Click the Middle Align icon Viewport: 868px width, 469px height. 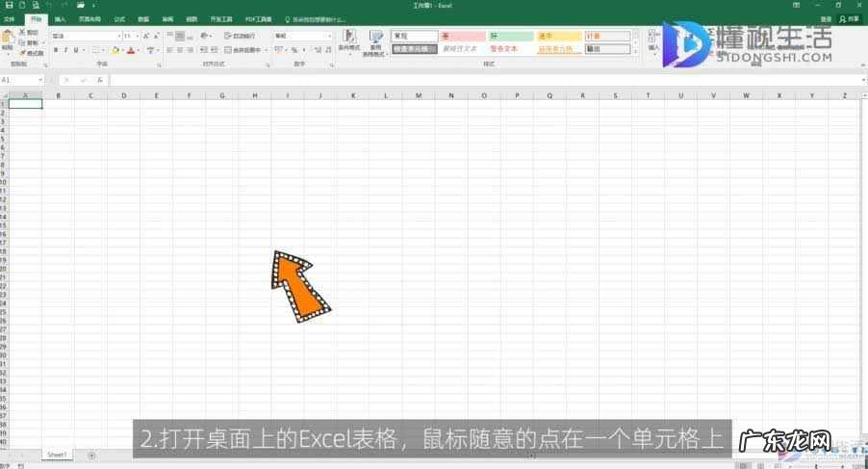tap(180, 36)
